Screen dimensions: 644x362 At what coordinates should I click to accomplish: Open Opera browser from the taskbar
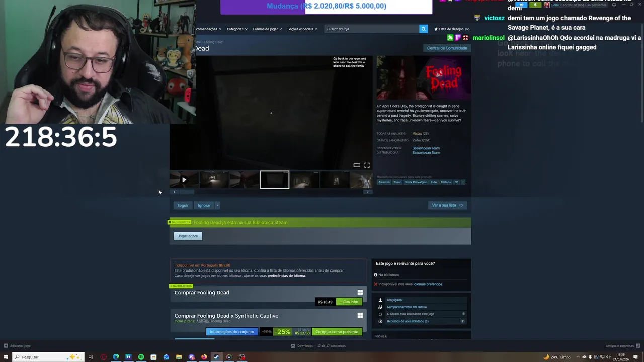point(103,357)
